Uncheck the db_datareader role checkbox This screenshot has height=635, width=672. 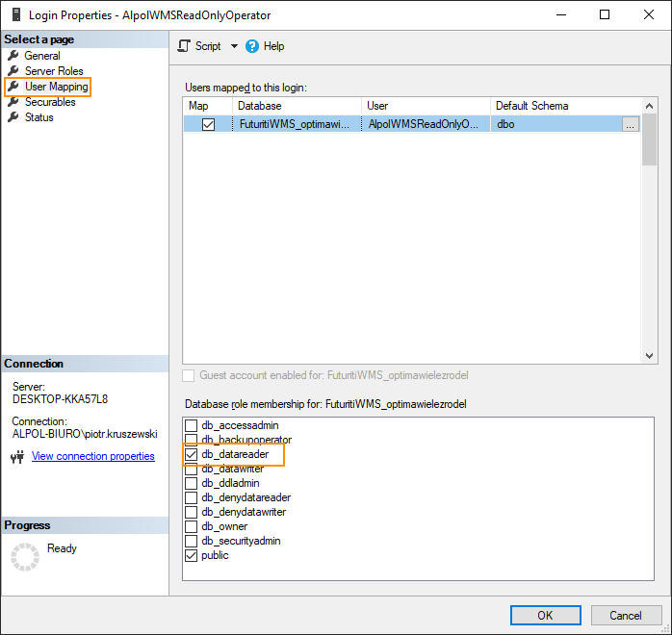coord(192,454)
